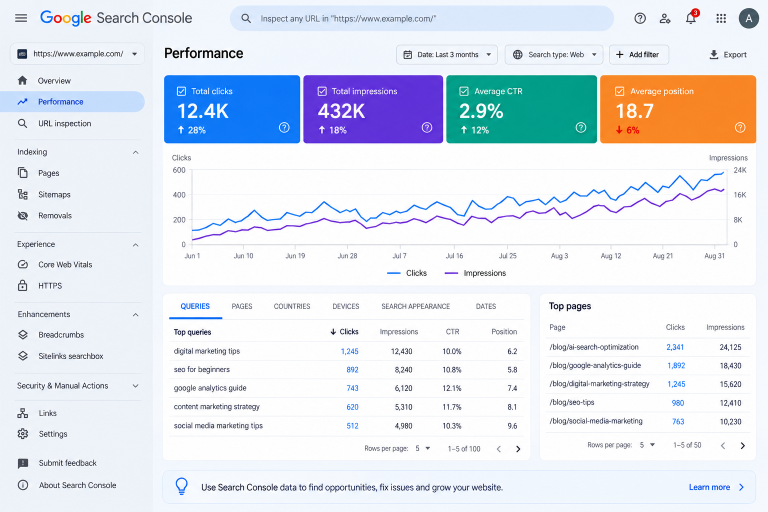Screen dimensions: 768x512
Task: Click the Export button
Action: pos(728,55)
